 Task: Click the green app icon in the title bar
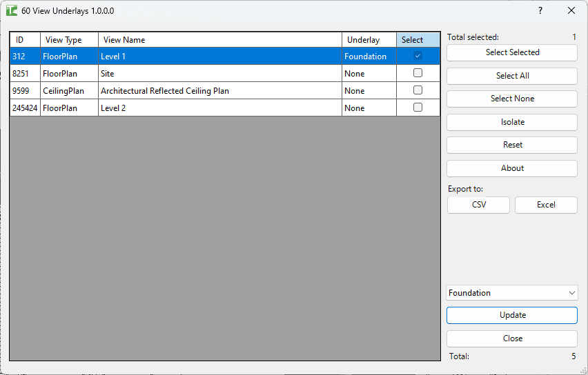12,10
